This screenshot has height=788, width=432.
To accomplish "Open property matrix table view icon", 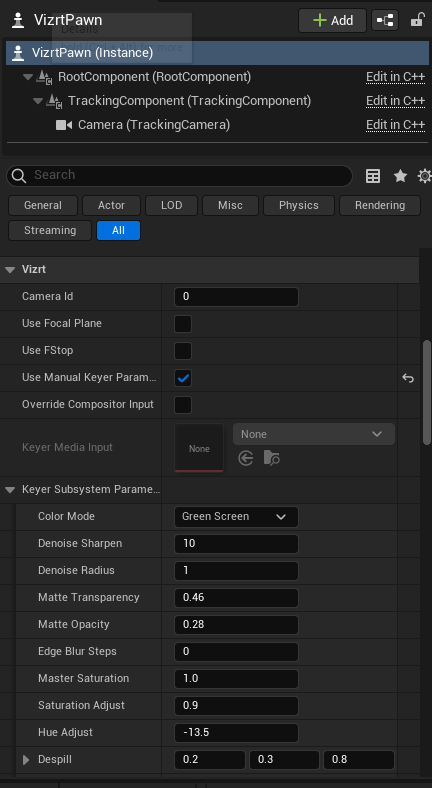I will (x=373, y=176).
